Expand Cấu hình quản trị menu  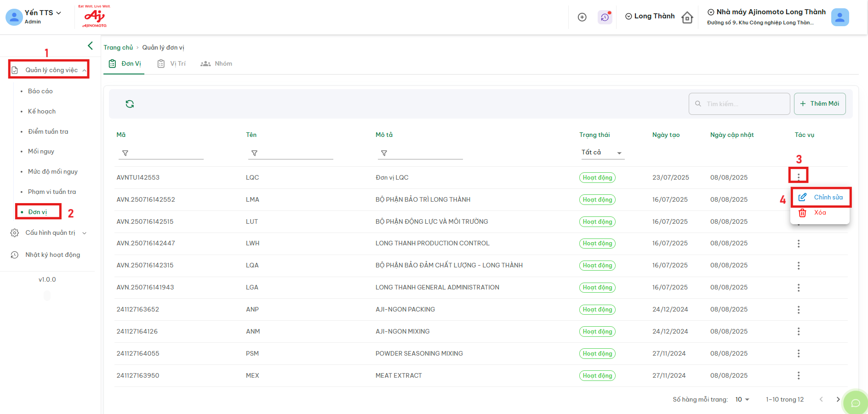[x=49, y=233]
